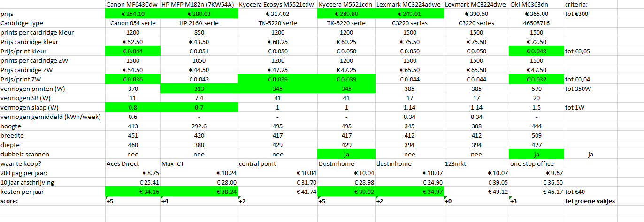644x222 pixels.
Task: Select the colour cartridge price '€ 72.50'
Action: point(537,42)
